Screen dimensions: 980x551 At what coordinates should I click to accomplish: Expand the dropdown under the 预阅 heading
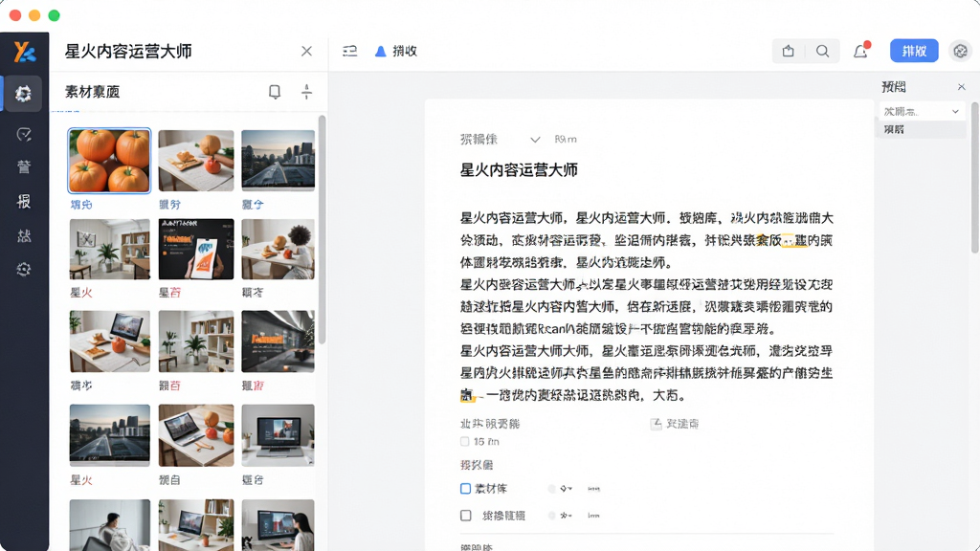[x=922, y=111]
